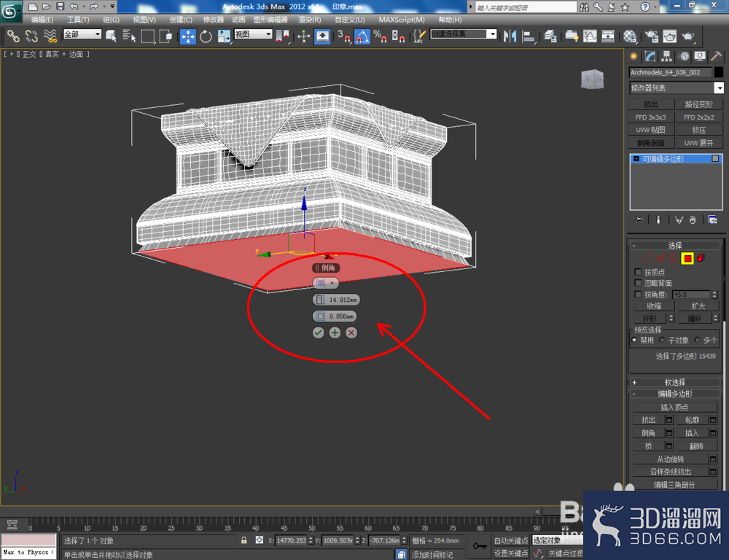Image resolution: width=729 pixels, height=560 pixels.
Task: Click the Align tool icon
Action: pos(529,36)
